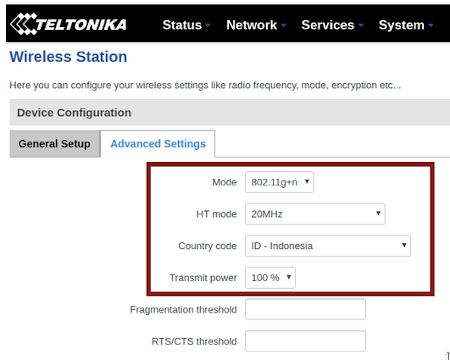
Task: Click the blue caret beside Status
Action: click(208, 25)
